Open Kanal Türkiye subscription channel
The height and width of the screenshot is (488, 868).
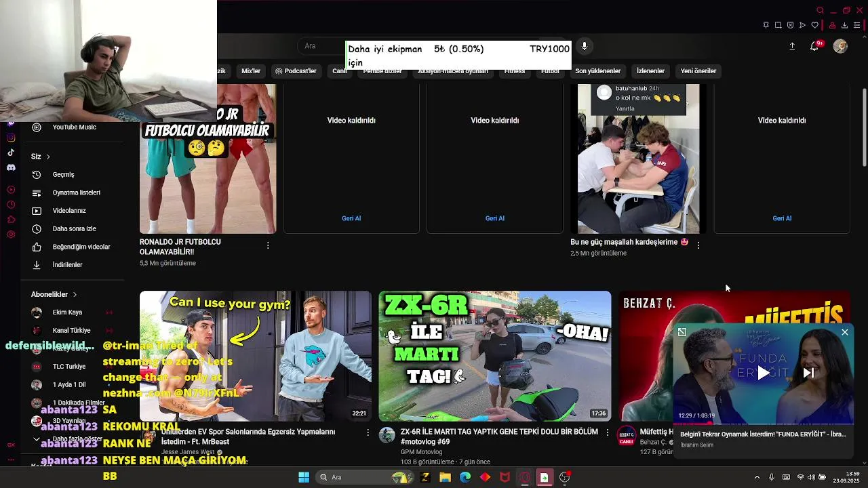pos(73,331)
